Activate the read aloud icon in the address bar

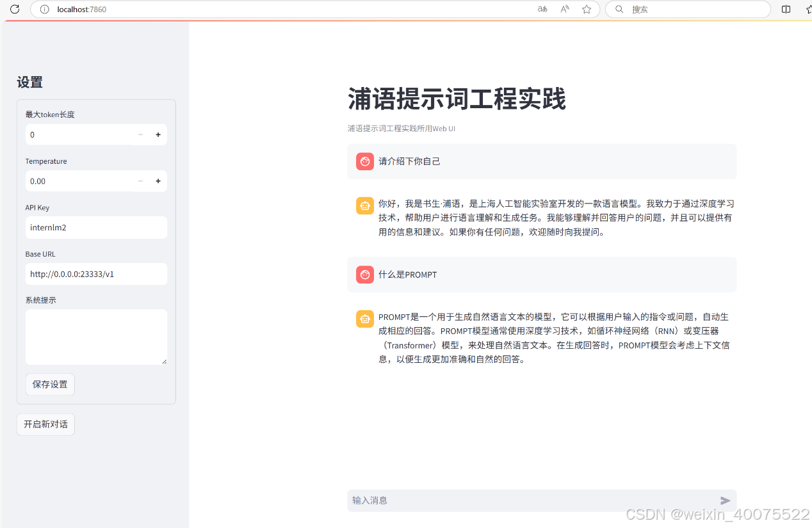[x=565, y=9]
